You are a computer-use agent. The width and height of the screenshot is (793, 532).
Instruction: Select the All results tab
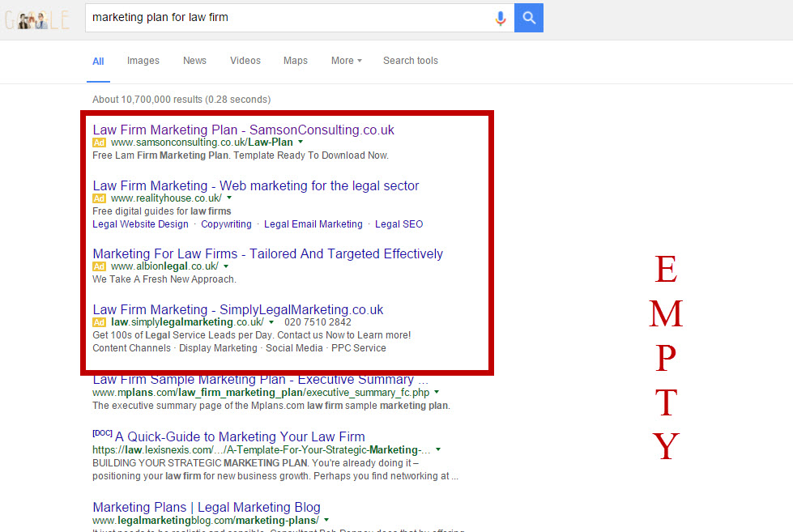click(x=98, y=62)
